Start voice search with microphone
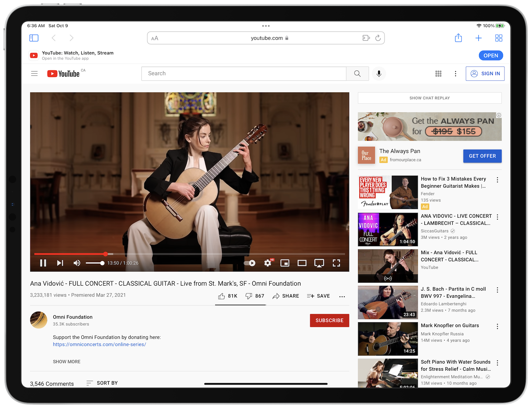Image resolution: width=532 pixels, height=409 pixels. point(379,74)
